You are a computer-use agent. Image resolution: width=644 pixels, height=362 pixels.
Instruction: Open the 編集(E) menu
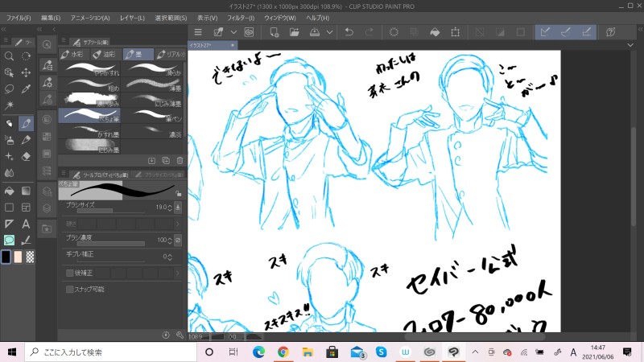51,18
